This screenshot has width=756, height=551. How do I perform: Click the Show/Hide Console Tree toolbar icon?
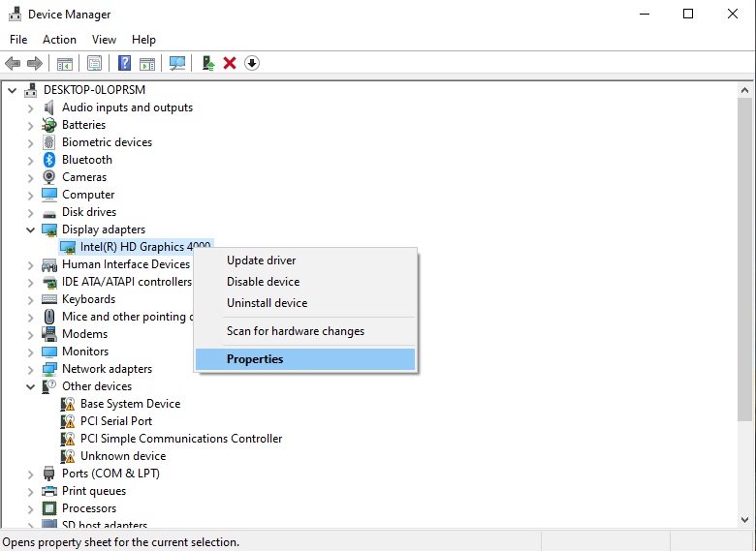pyautogui.click(x=65, y=63)
